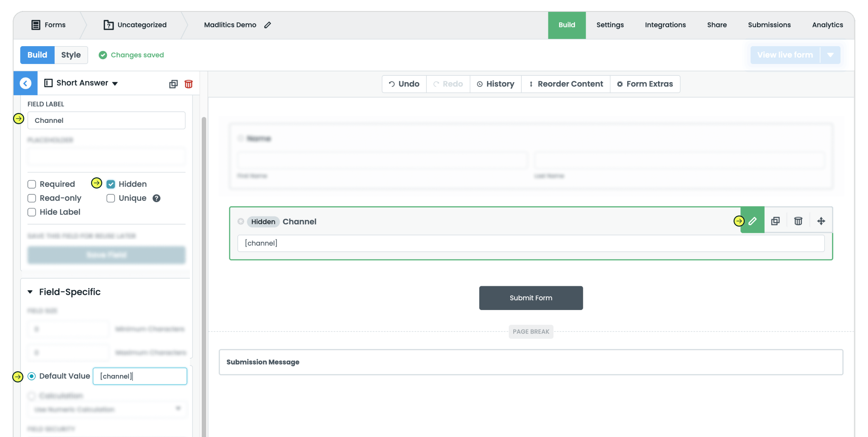Click the Changes saved checkmark icon
Image resolution: width=868 pixels, height=437 pixels.
pos(103,55)
